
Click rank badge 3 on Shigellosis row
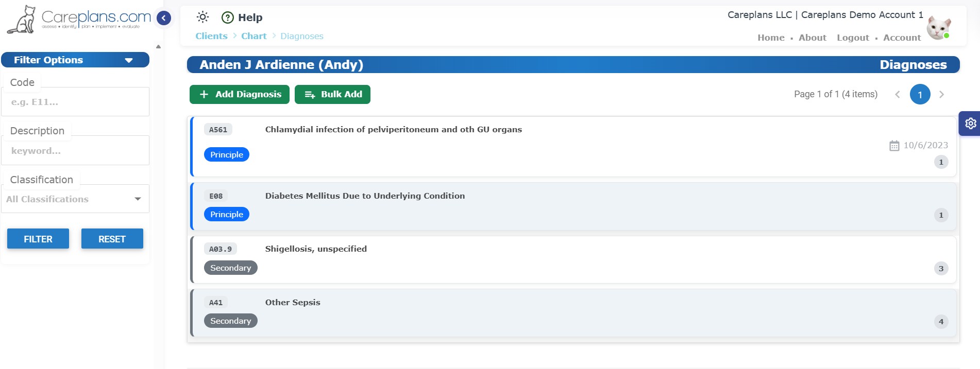tap(941, 268)
